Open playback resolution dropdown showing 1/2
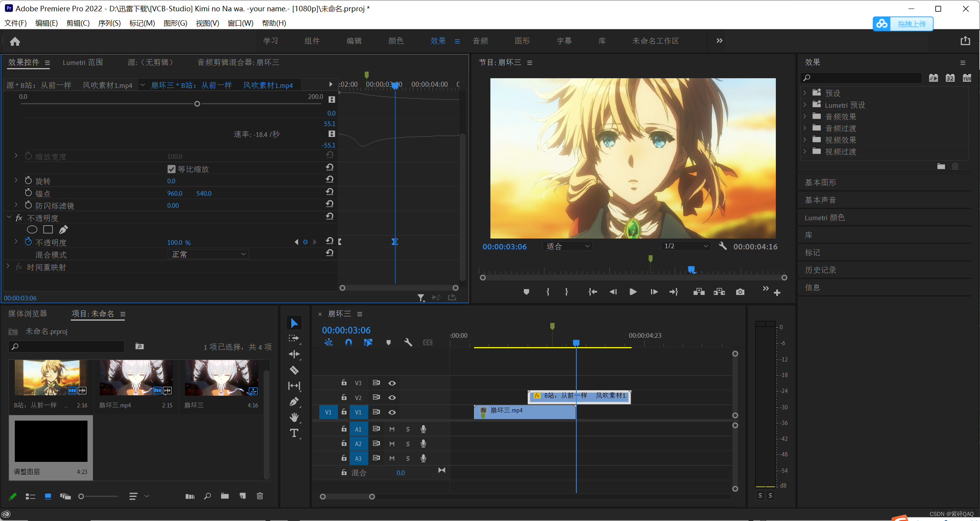The width and height of the screenshot is (980, 521). pos(686,246)
